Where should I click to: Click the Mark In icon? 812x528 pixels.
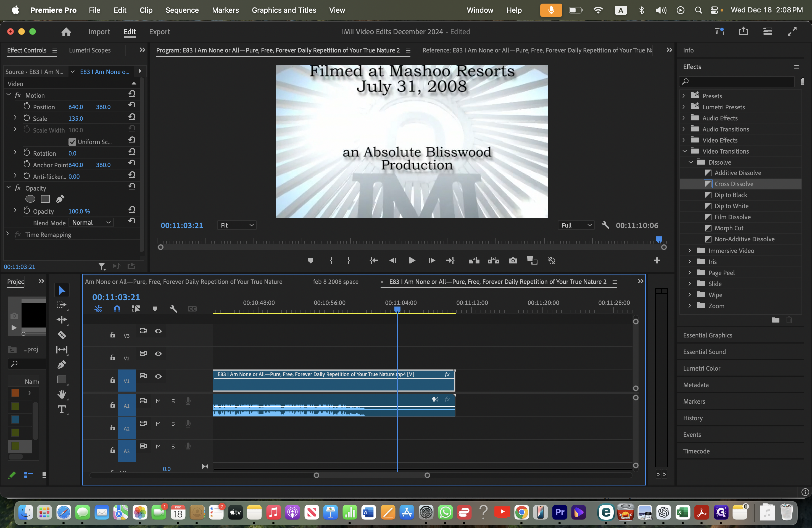(331, 261)
